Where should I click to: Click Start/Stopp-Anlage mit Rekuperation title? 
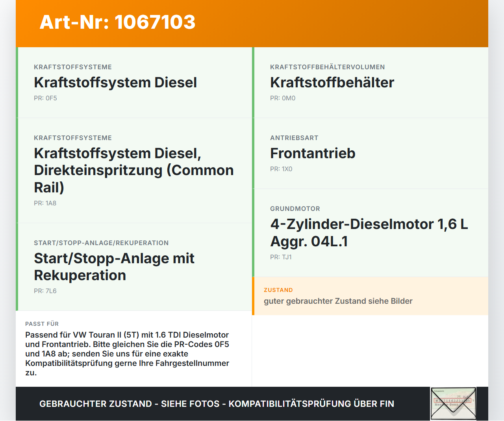tap(114, 267)
